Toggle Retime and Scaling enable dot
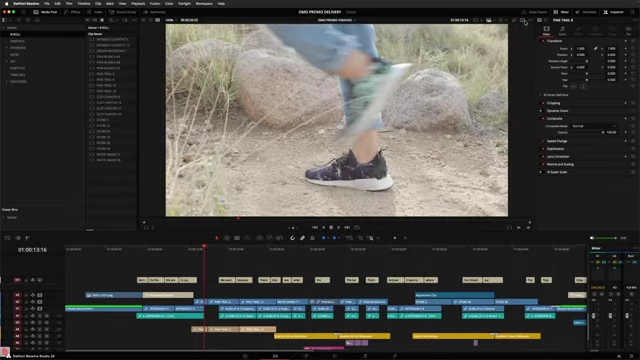The image size is (640, 360). [x=543, y=164]
